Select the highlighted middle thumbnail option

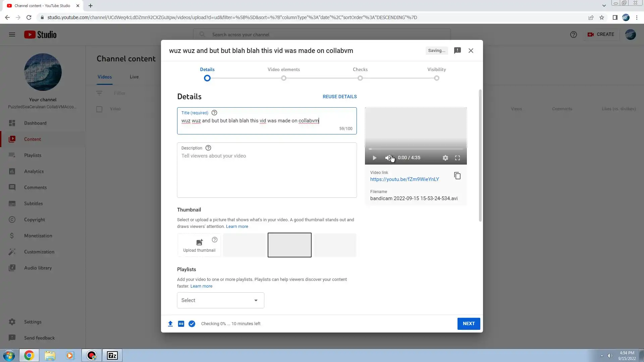pos(289,245)
